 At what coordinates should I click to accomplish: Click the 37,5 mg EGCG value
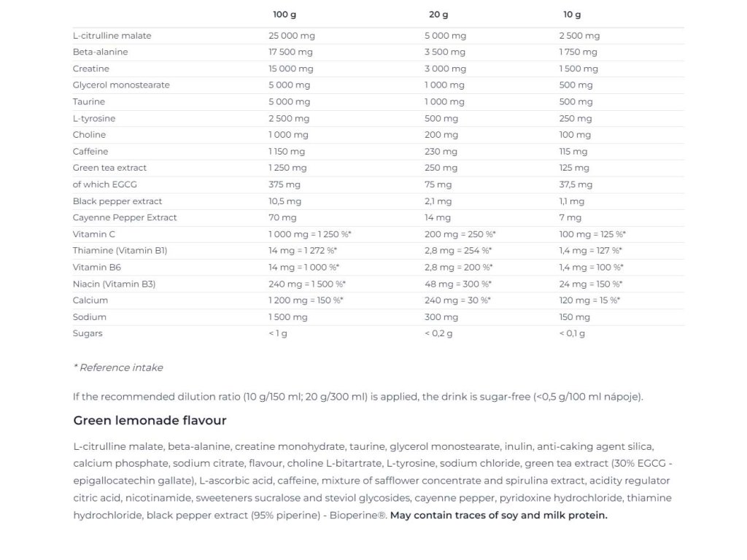(x=576, y=185)
